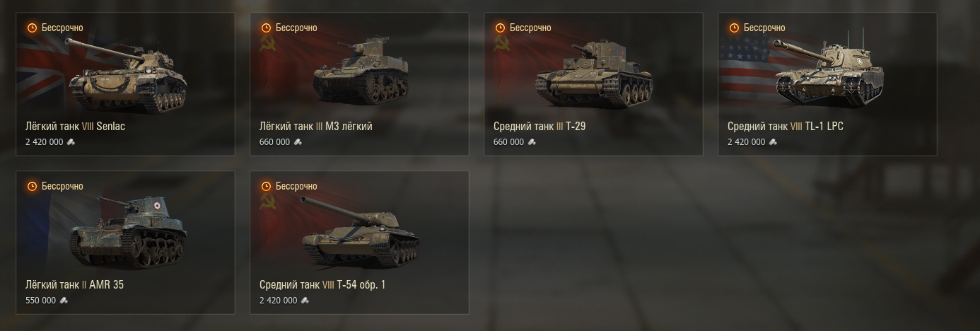Click silver credits icon beside TL-1 LPC price
The width and height of the screenshot is (980, 331).
pos(773,142)
